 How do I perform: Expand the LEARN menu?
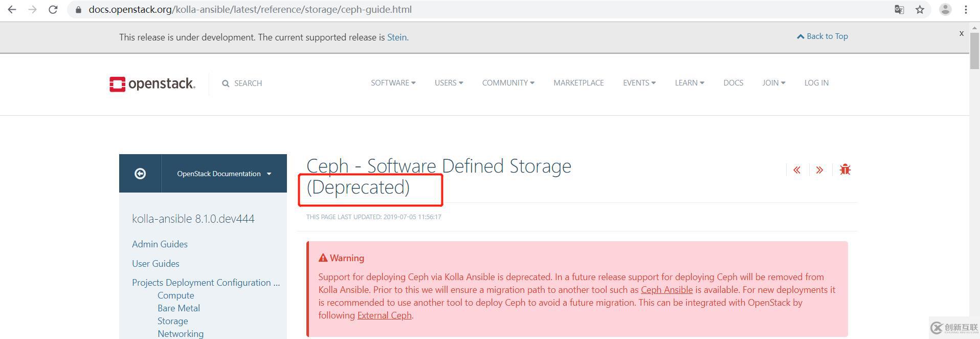click(689, 83)
